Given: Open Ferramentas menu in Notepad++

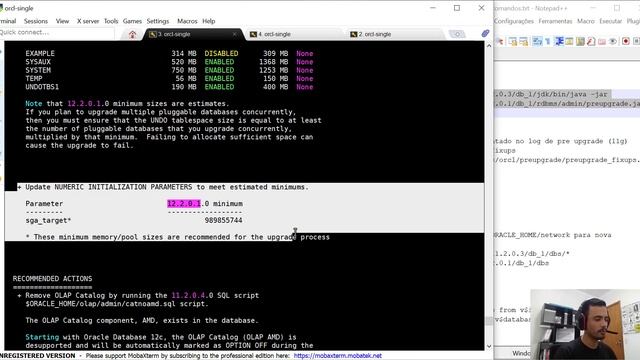Looking at the screenshot, I should tap(555, 21).
